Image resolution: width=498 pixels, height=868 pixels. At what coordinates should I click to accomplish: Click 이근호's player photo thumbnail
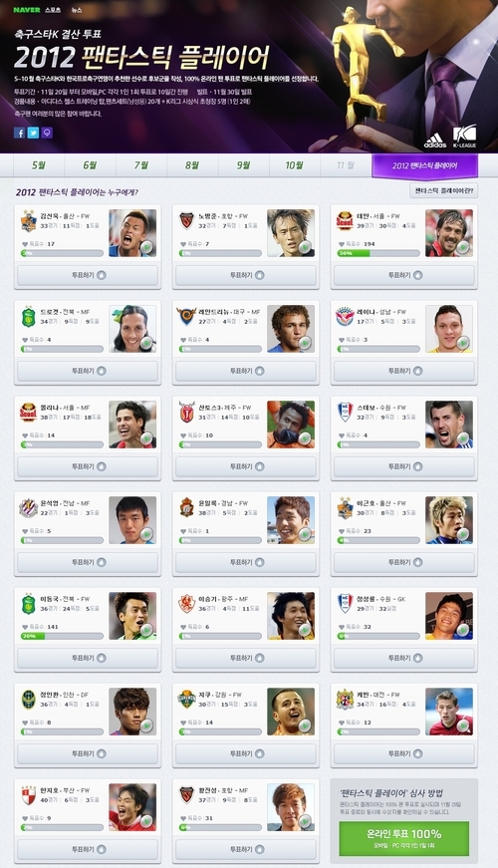pyautogui.click(x=449, y=520)
